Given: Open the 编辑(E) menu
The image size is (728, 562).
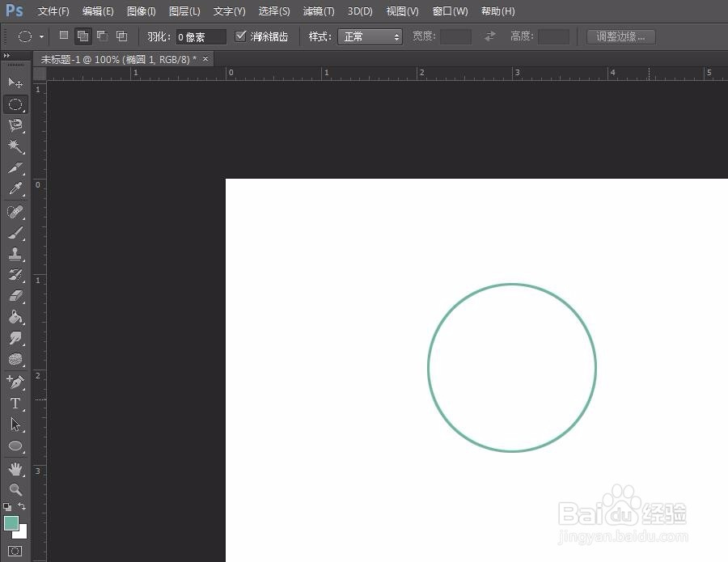Looking at the screenshot, I should coord(98,11).
